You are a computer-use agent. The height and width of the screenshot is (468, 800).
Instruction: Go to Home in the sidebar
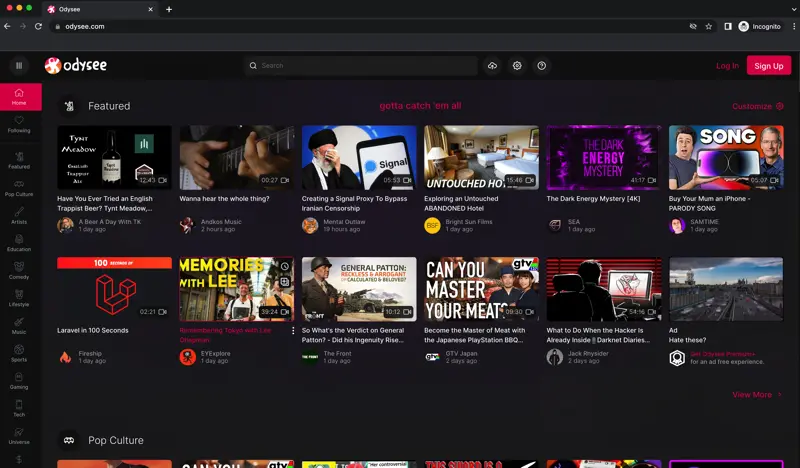[20, 96]
